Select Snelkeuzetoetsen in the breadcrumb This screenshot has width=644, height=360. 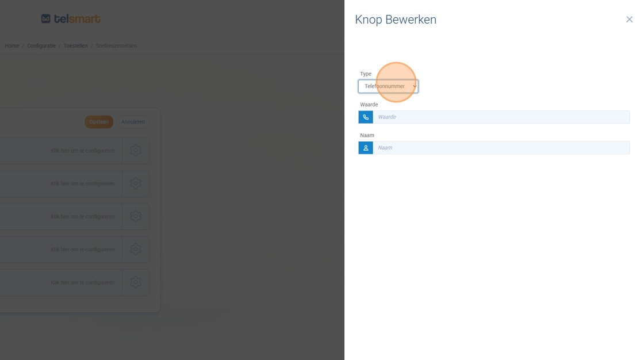(116, 46)
